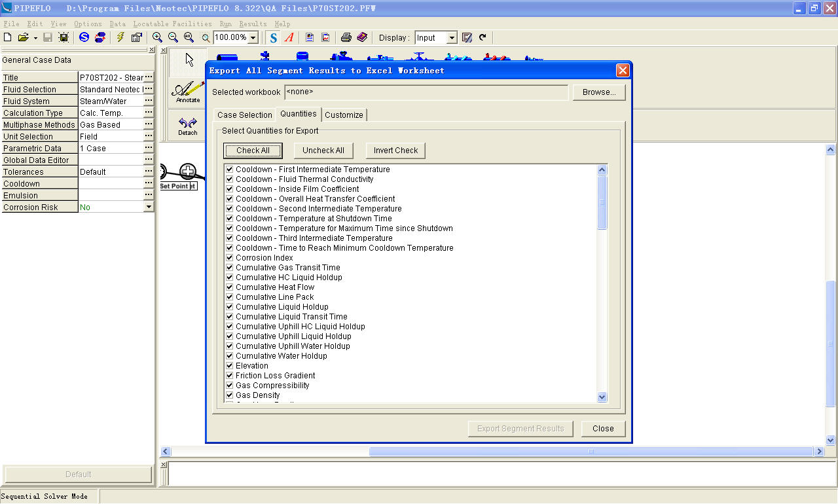The width and height of the screenshot is (838, 504).
Task: Open the Unit Selection ellipsis button
Action: 149,136
